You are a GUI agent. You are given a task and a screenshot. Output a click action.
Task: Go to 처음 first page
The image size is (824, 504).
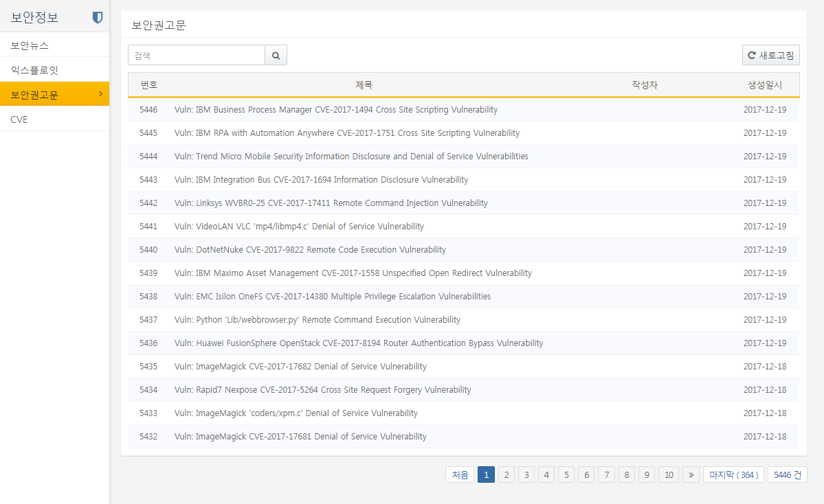pos(460,474)
